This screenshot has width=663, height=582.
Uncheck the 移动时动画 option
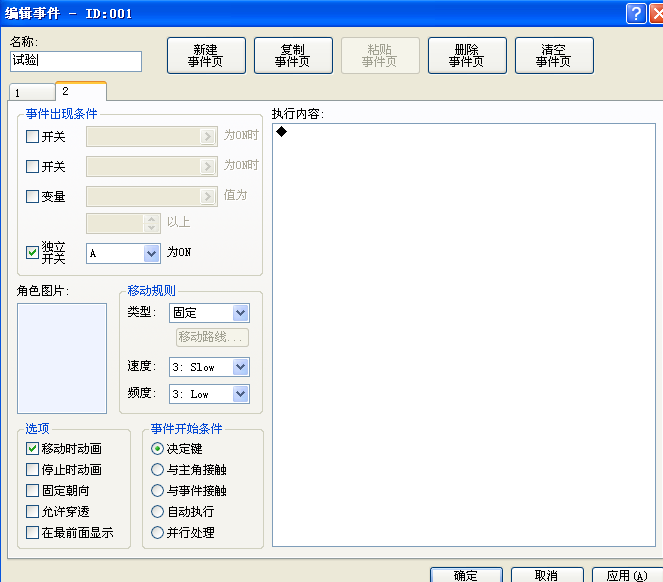[x=32, y=448]
